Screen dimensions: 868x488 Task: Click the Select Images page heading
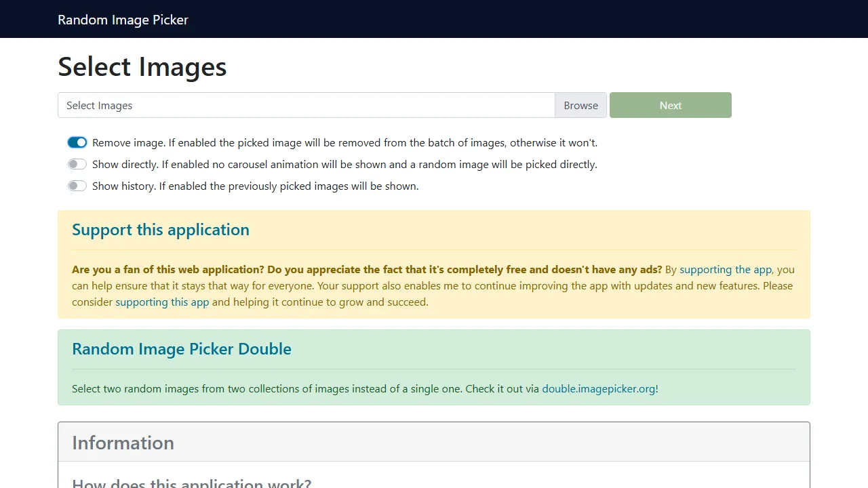pyautogui.click(x=142, y=67)
